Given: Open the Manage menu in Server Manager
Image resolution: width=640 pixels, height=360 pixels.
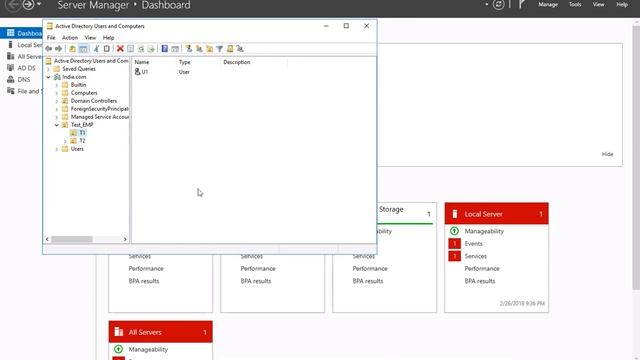Looking at the screenshot, I should (x=548, y=4).
